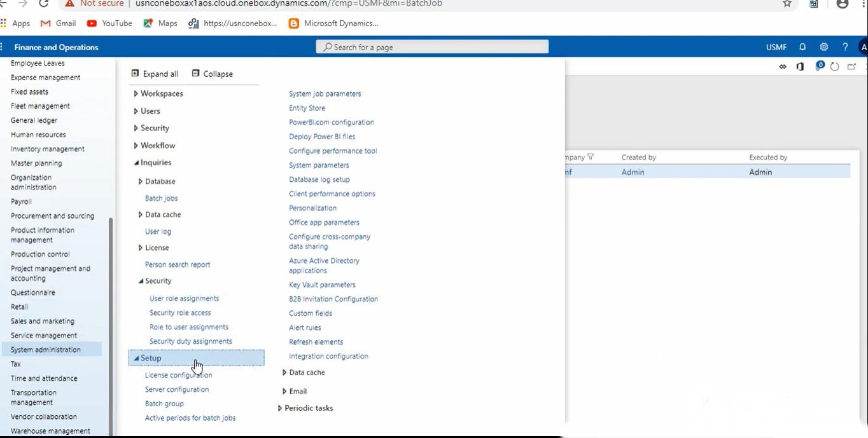Click the Expand all button
Screen dimensions: 868x438
coord(155,74)
